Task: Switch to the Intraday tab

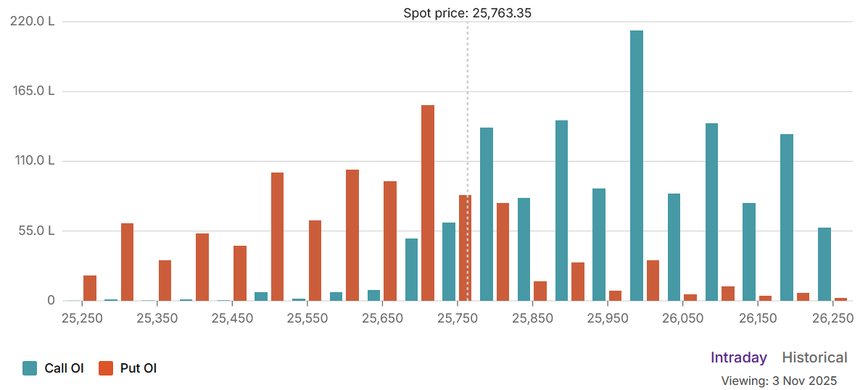Action: point(738,357)
